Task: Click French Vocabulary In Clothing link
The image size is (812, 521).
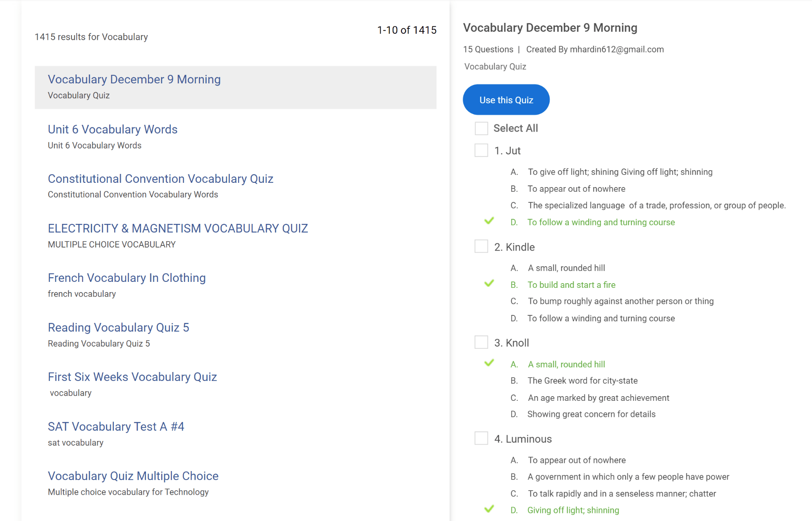Action: point(126,278)
